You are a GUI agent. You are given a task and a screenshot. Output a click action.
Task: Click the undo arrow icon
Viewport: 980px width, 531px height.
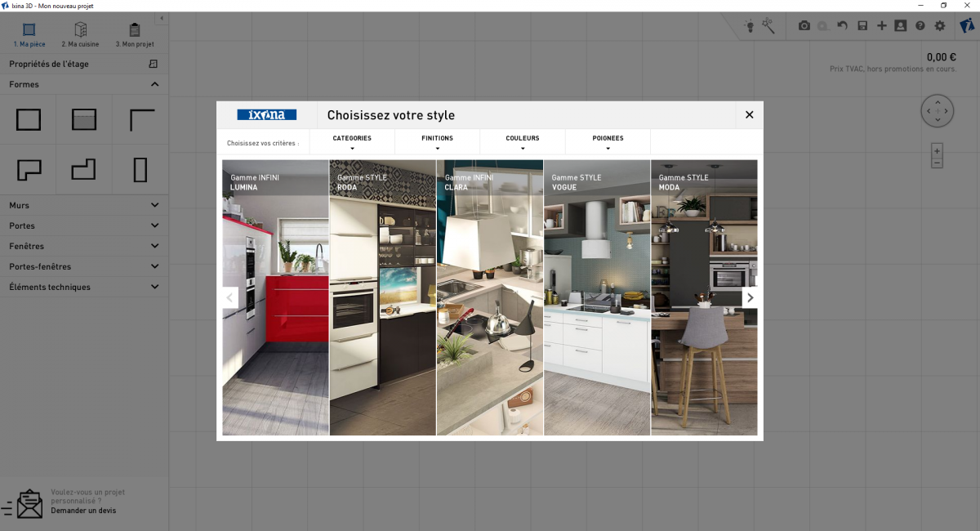coord(843,26)
